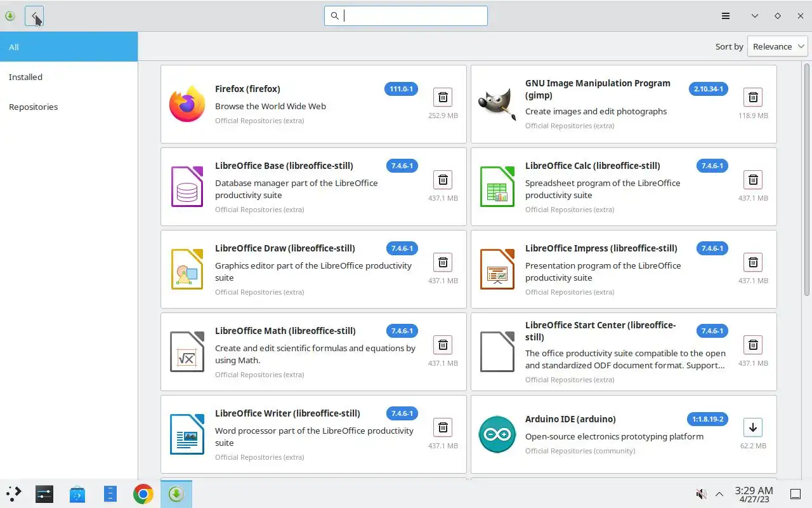Click LibreOffice Base version badge 7.4.6-1

[402, 166]
